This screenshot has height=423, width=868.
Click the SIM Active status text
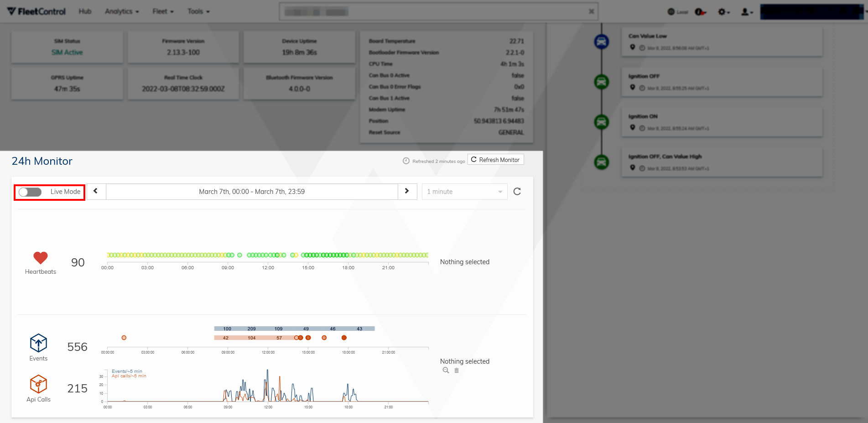click(x=67, y=52)
